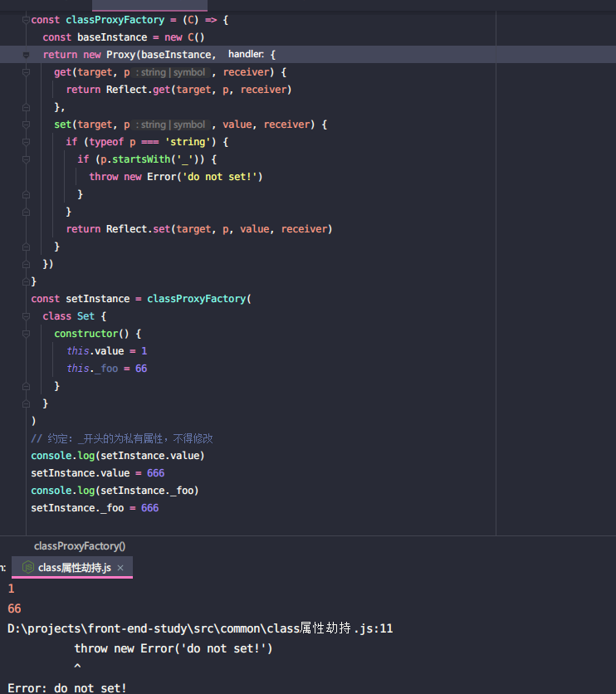Open the file path link ending in .js:11 in console
The image size is (616, 694).
tap(200, 628)
